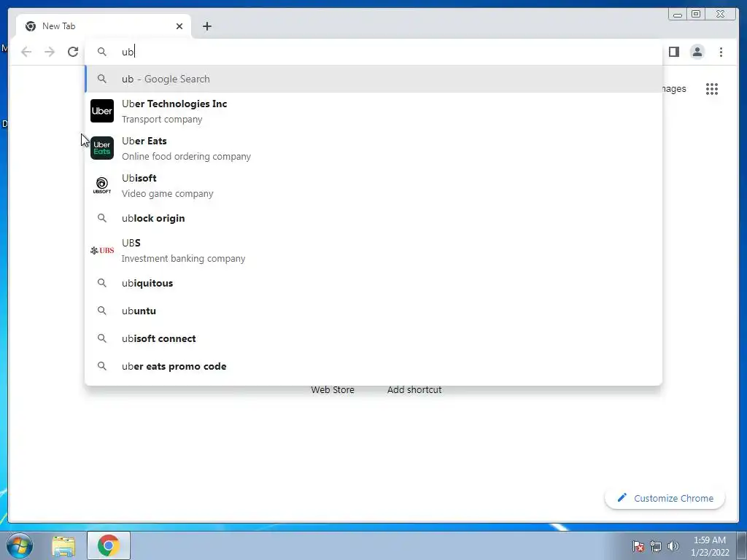Open the Web Store shortcut
This screenshot has height=560, width=747.
point(333,389)
